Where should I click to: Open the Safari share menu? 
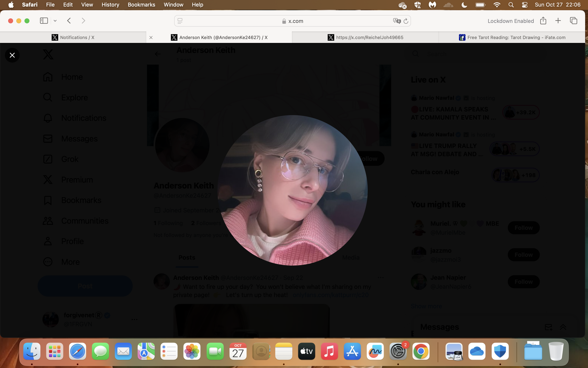click(543, 21)
